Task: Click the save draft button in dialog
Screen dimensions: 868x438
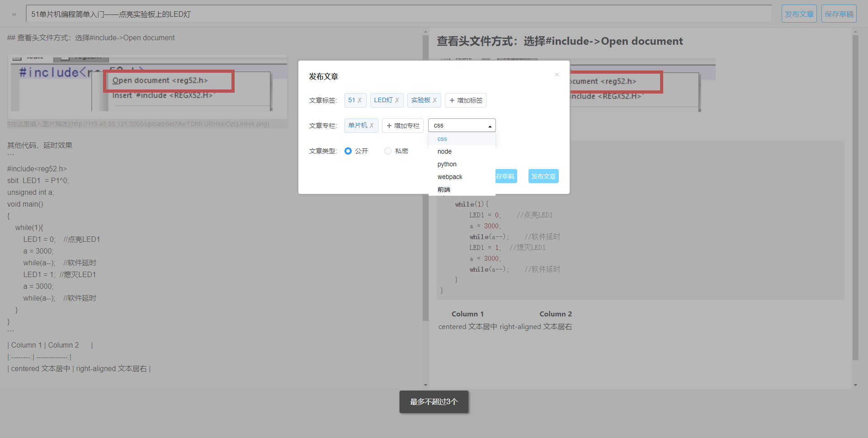Action: click(x=506, y=176)
